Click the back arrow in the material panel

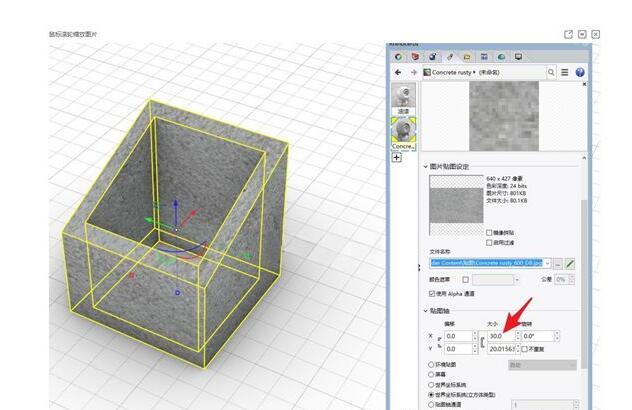399,72
